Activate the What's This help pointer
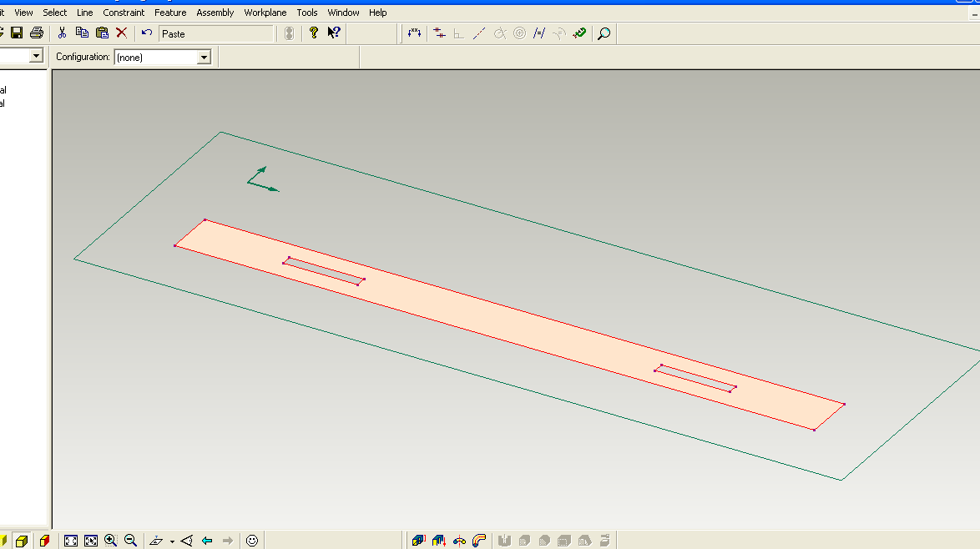This screenshot has height=549, width=980. click(x=335, y=33)
